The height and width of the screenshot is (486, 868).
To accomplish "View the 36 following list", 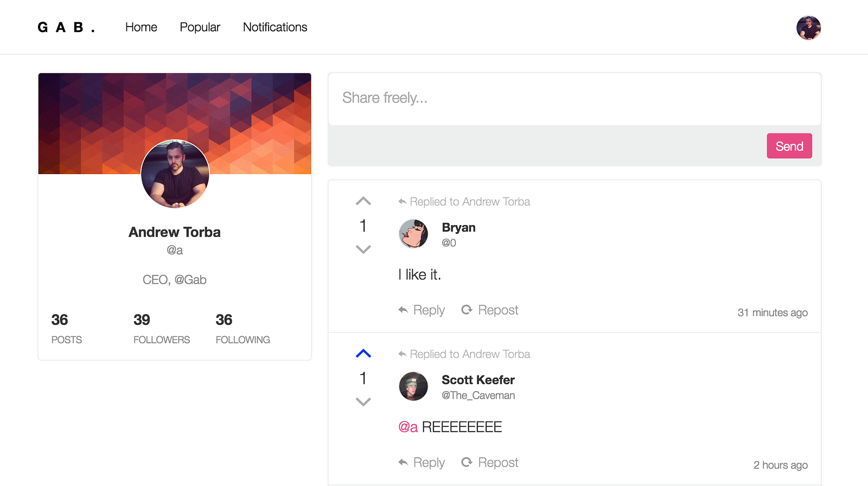I will point(242,329).
